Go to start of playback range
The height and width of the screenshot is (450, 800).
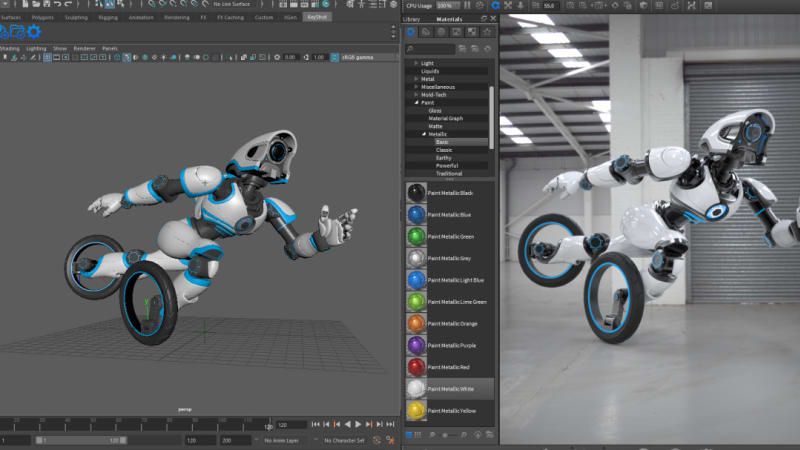(x=315, y=424)
